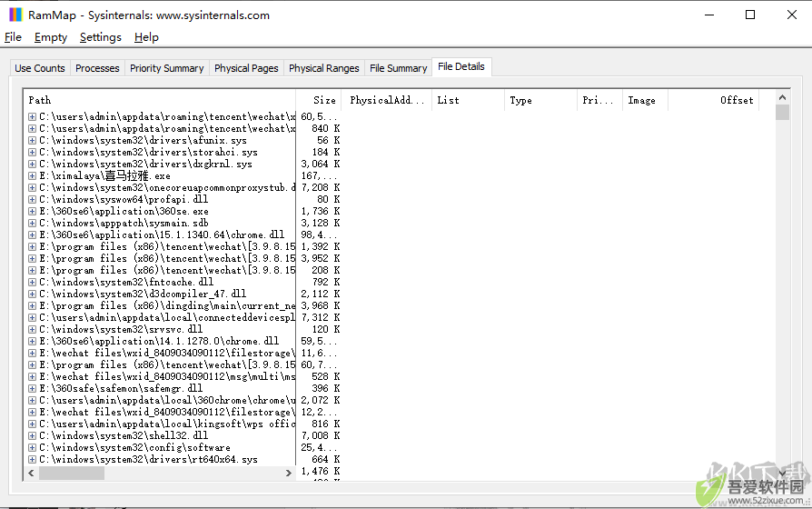Viewport: 812px width, 509px height.
Task: Click the 7,312 K size value
Action: [x=321, y=318]
